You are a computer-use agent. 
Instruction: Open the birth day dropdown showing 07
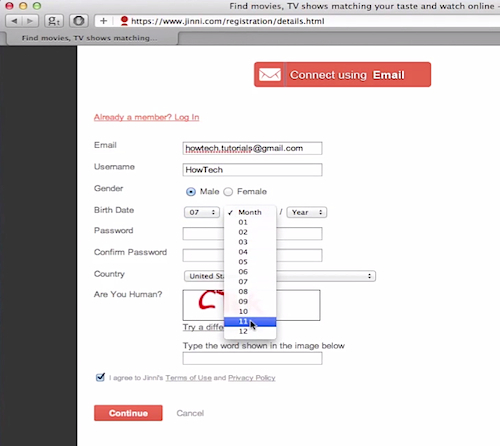pyautogui.click(x=202, y=212)
